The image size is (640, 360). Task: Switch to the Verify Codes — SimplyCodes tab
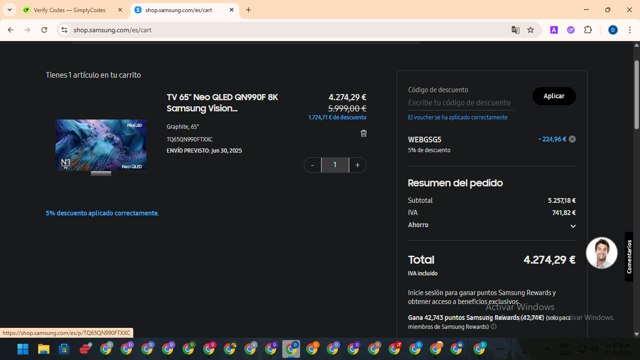click(69, 10)
